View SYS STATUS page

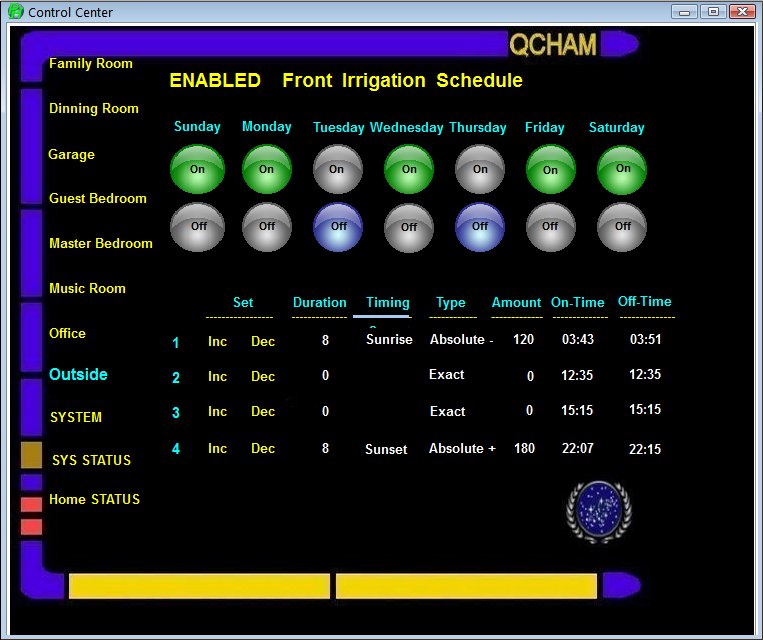point(91,460)
